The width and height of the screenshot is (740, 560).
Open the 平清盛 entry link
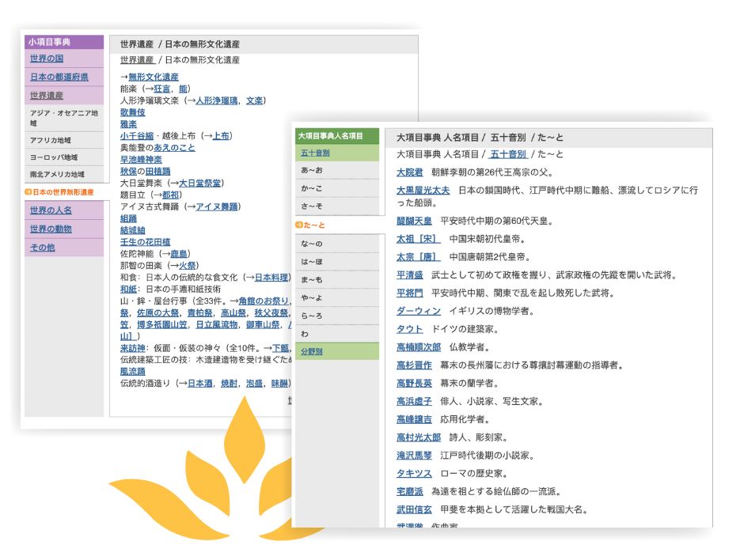pyautogui.click(x=411, y=274)
